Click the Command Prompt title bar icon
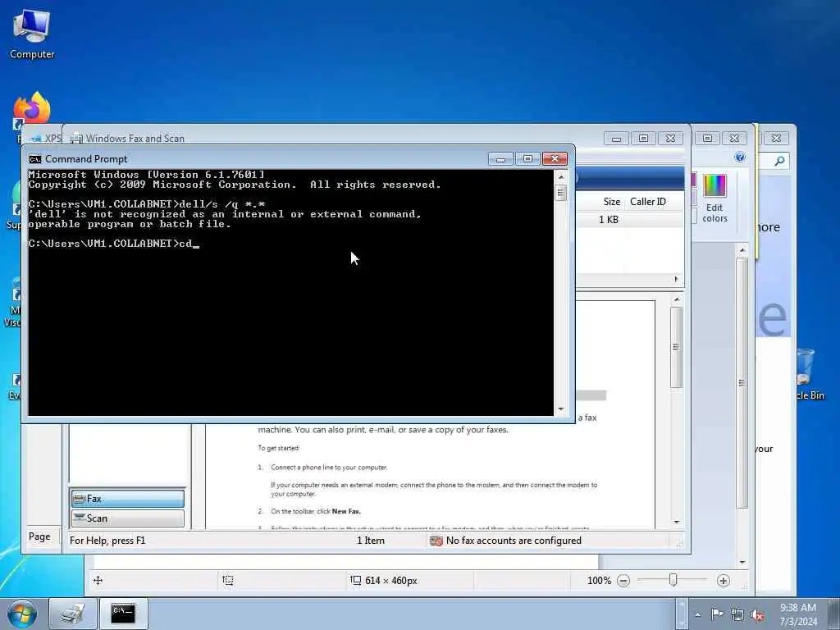The image size is (840, 630). coord(35,159)
